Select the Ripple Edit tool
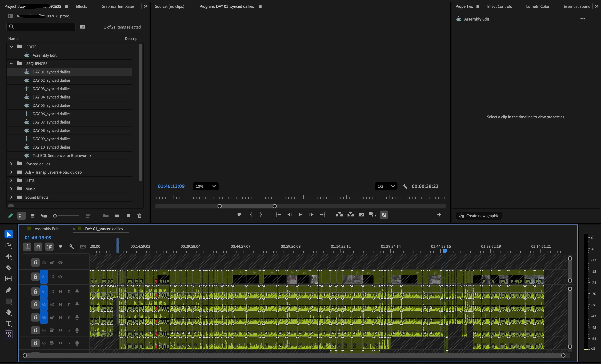This screenshot has width=601, height=364. [x=9, y=256]
